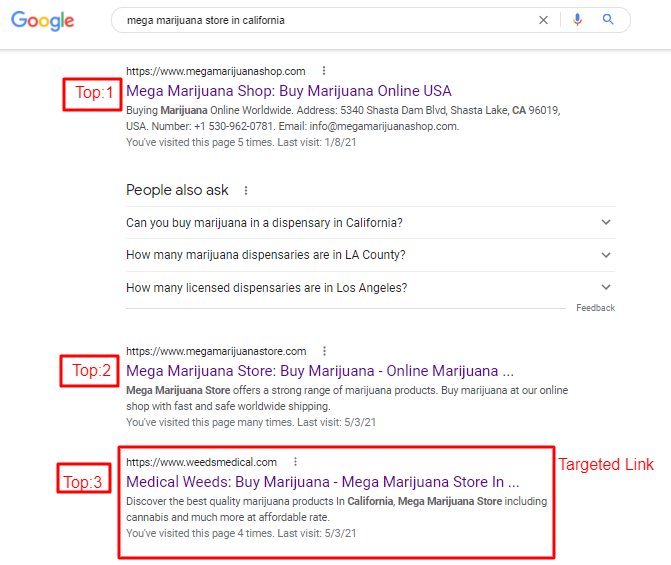Open the Mega Marijuana Store result link

[320, 371]
